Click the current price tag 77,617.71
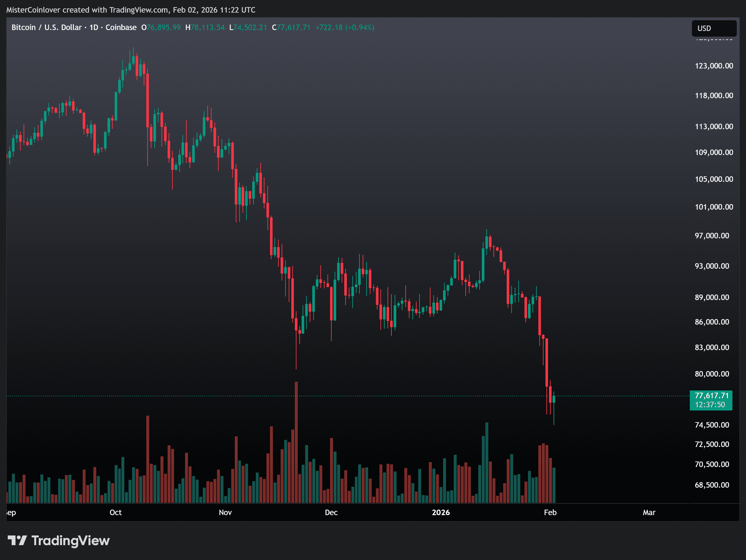Image resolution: width=746 pixels, height=560 pixels. 711,395
